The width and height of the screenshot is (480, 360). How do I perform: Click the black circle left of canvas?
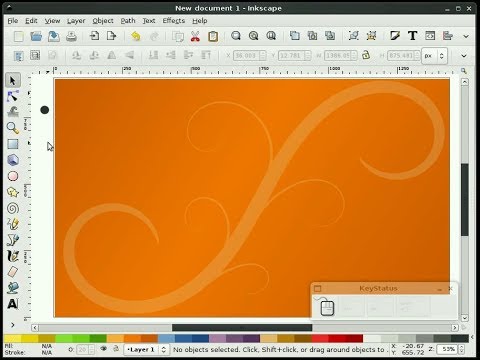click(45, 110)
